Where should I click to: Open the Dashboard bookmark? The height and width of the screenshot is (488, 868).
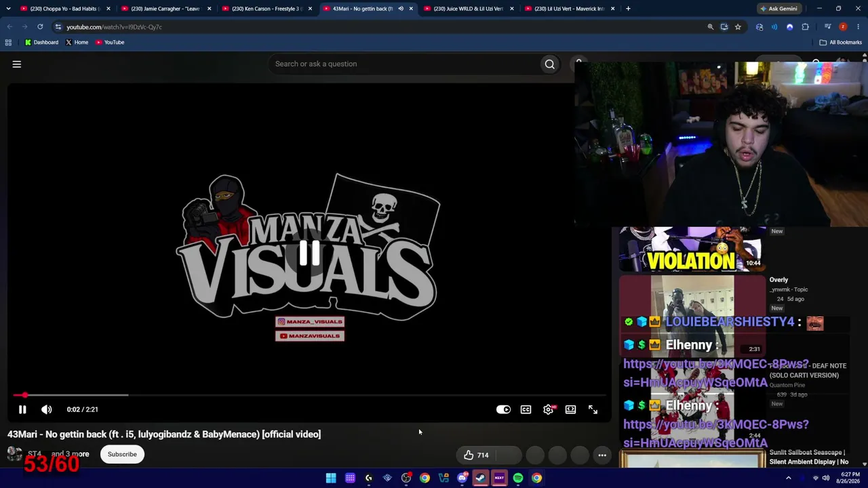[41, 42]
